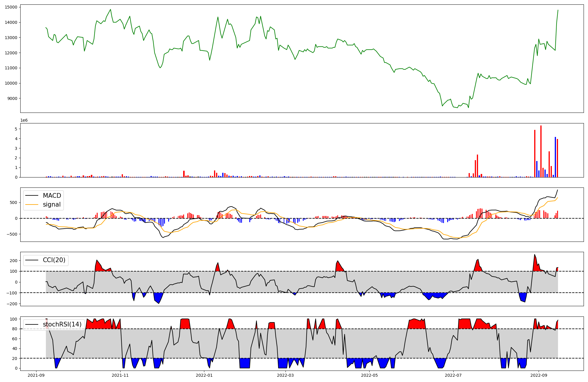Click the -200 tick on CCI axis
The width and height of the screenshot is (588, 382).
click(12, 304)
